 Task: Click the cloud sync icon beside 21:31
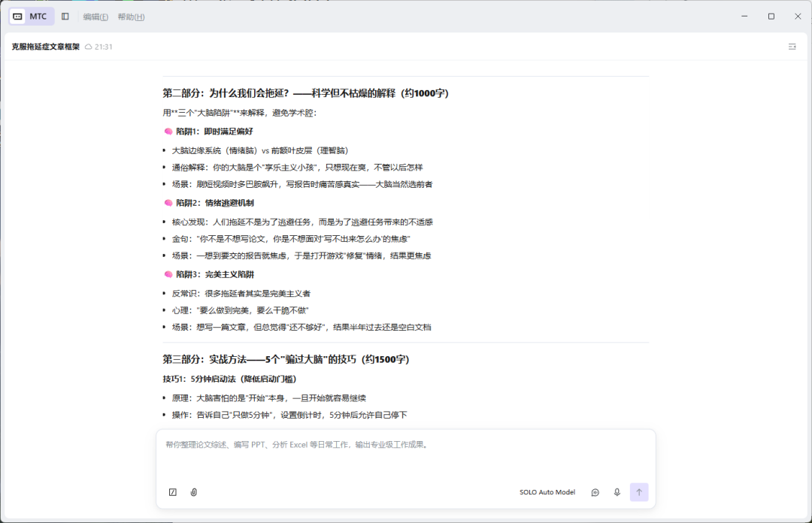[x=89, y=47]
